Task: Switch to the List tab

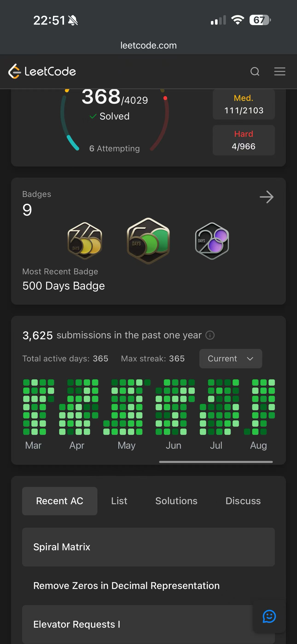Action: (119, 501)
